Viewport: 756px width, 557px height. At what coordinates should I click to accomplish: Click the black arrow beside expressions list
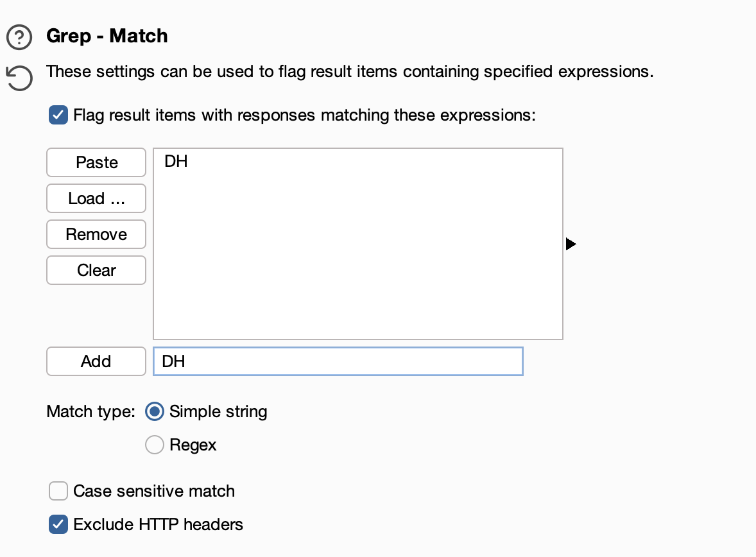click(571, 244)
